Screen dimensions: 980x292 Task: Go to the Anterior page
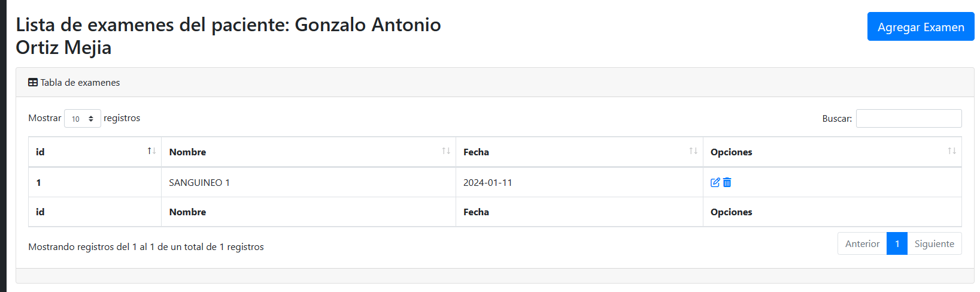[x=862, y=243]
